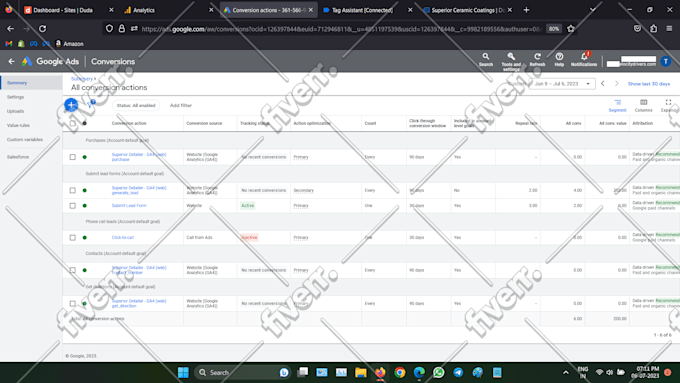
Task: Open the Gmail bookmark icon
Action: point(9,44)
